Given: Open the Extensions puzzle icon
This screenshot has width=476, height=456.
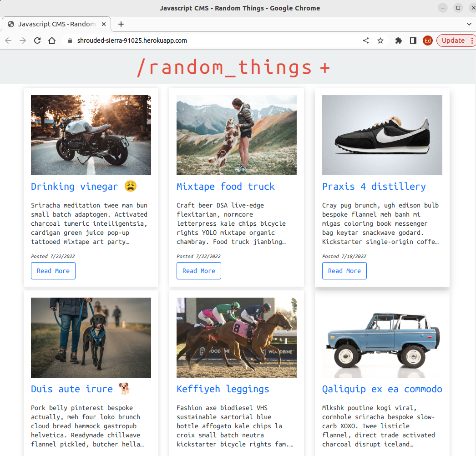Looking at the screenshot, I should [x=399, y=41].
